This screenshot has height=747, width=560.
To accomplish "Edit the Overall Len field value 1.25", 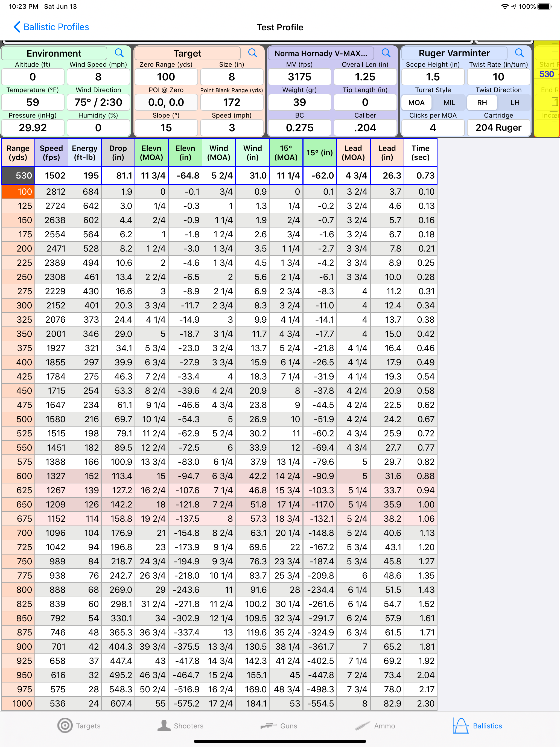I will click(365, 77).
